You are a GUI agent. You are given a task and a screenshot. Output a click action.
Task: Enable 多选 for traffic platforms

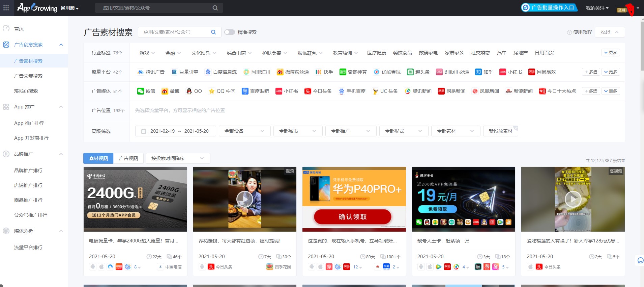(591, 72)
